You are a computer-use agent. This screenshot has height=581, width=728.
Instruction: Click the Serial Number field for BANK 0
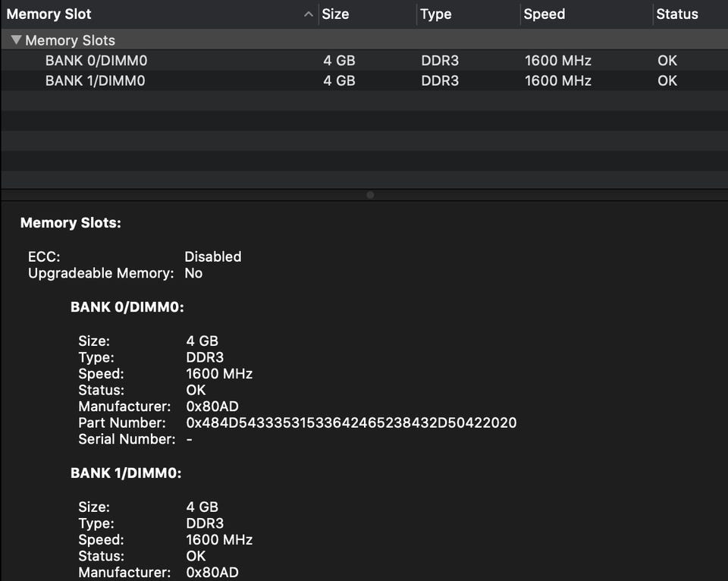point(189,439)
